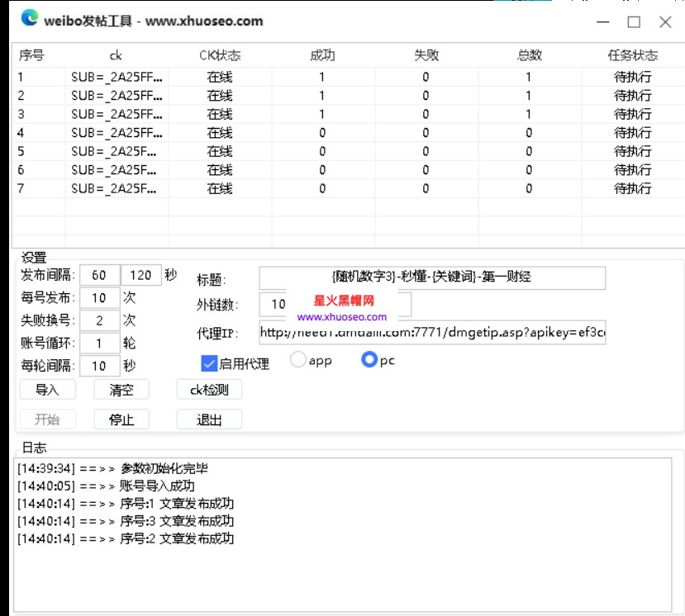Click row 4 待执行 status cell
The image size is (685, 616).
coord(633,133)
